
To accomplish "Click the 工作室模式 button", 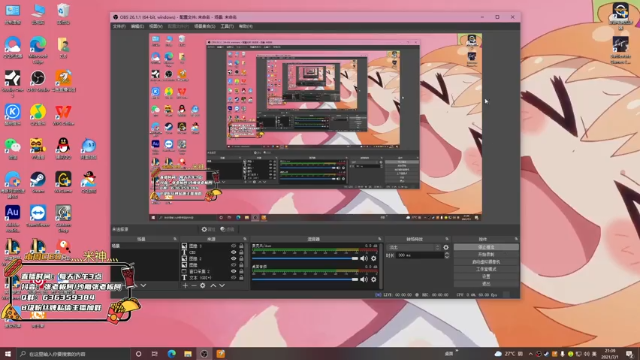I will [486, 269].
